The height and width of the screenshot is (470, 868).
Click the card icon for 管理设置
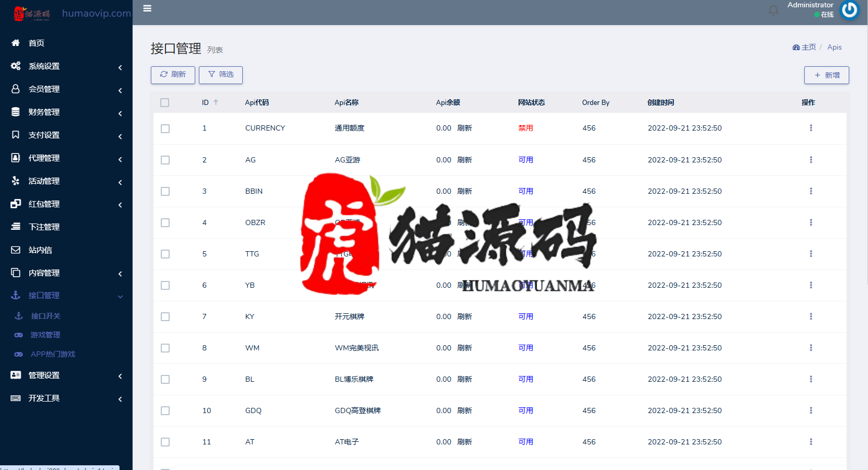click(x=16, y=375)
